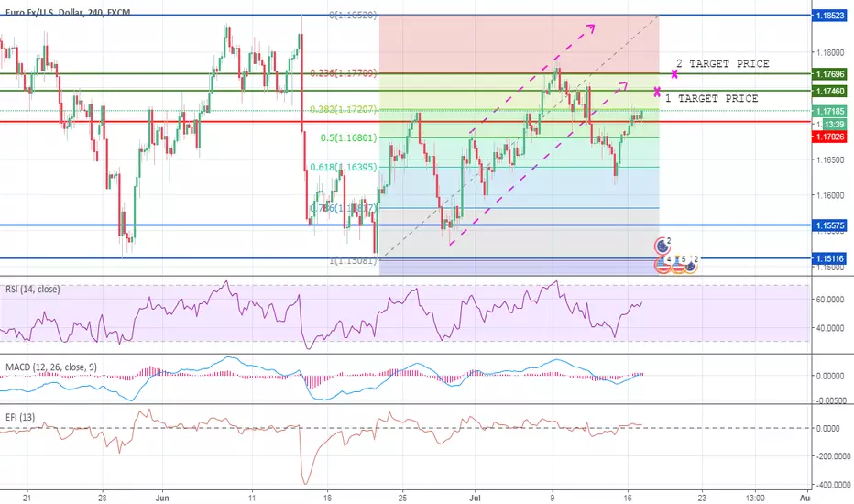Select the magenta X marker beside 2 TARGET PRICE
854x504 pixels.
[x=674, y=73]
